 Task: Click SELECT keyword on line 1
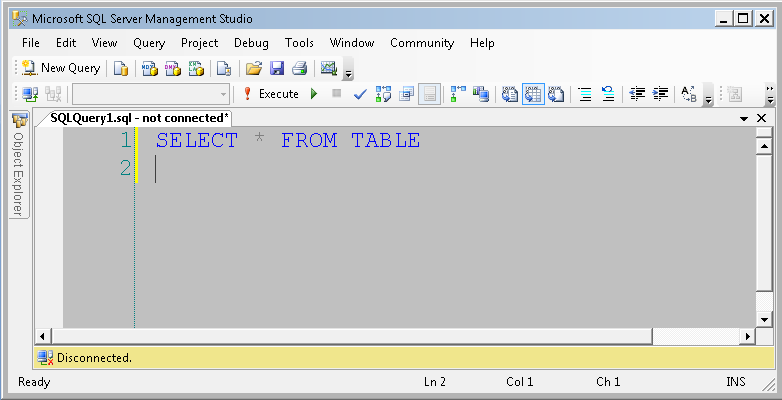pos(197,140)
